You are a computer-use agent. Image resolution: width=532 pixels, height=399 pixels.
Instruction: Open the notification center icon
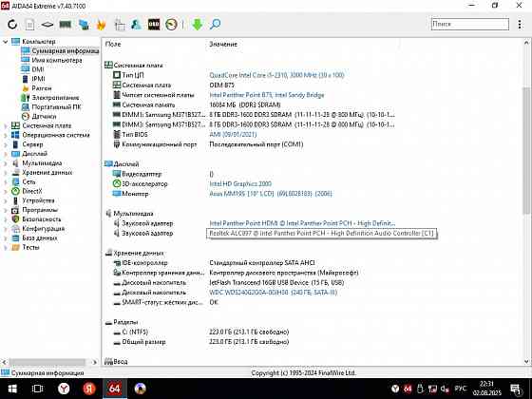point(516,389)
